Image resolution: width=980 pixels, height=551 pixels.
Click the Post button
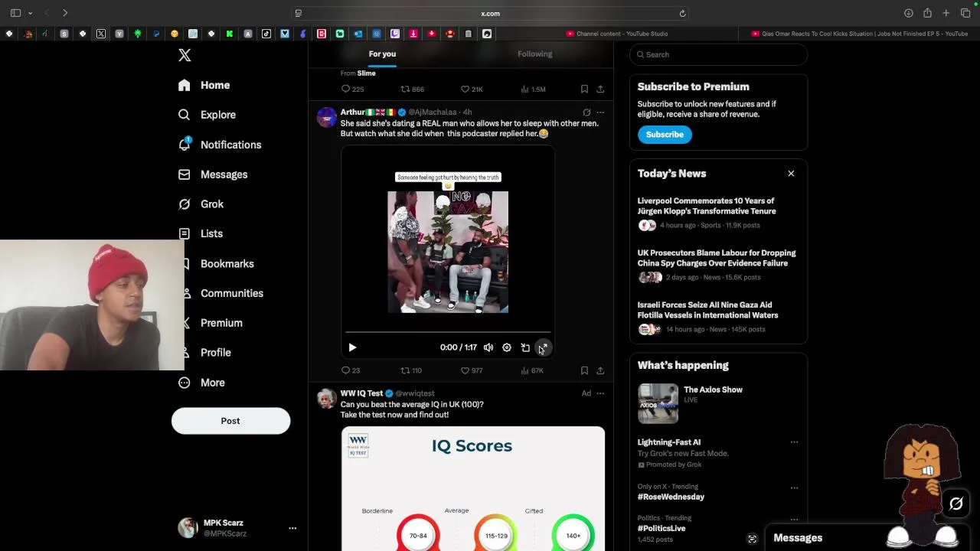point(230,421)
